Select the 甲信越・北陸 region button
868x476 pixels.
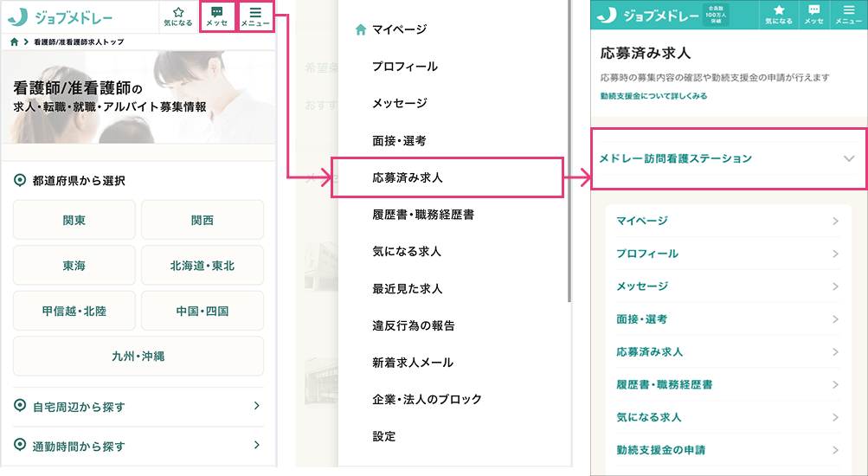(74, 311)
